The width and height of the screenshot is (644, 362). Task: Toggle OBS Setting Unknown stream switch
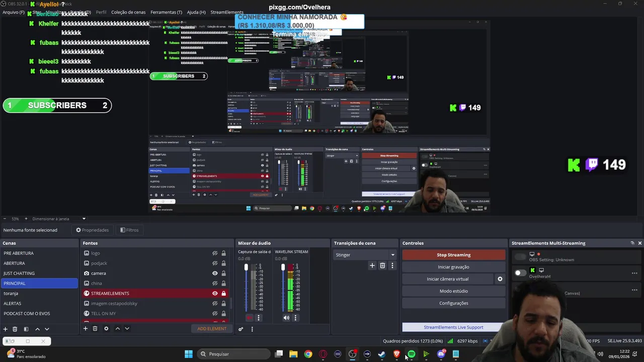pyautogui.click(x=520, y=257)
